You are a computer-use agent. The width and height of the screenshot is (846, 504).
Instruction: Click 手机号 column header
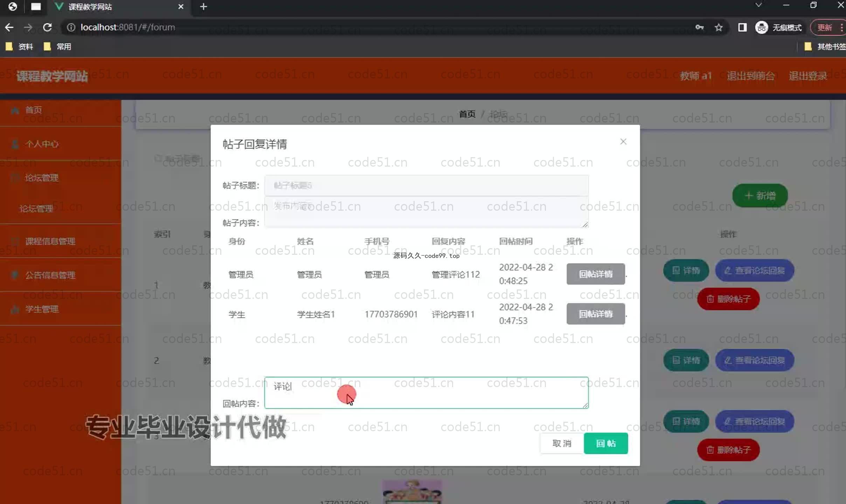[377, 241]
